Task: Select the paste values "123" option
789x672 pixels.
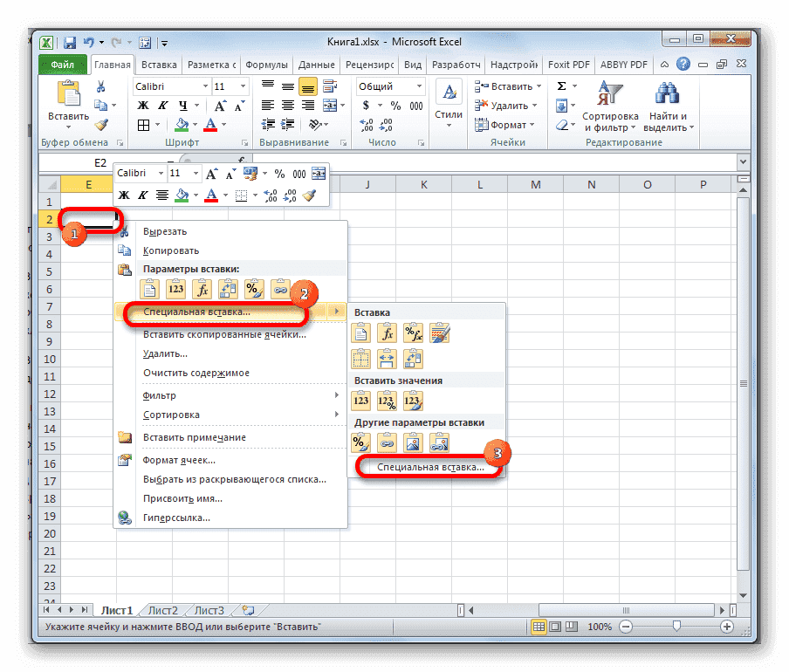Action: [361, 399]
